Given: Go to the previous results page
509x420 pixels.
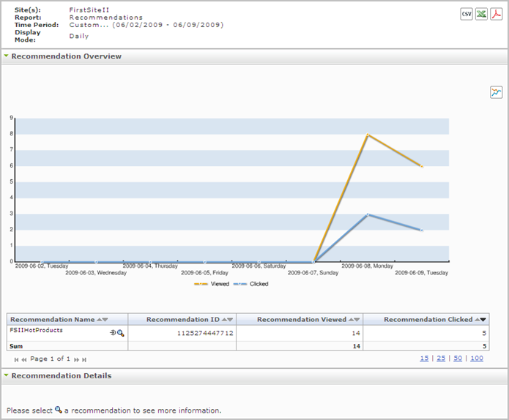Looking at the screenshot, I should point(24,360).
